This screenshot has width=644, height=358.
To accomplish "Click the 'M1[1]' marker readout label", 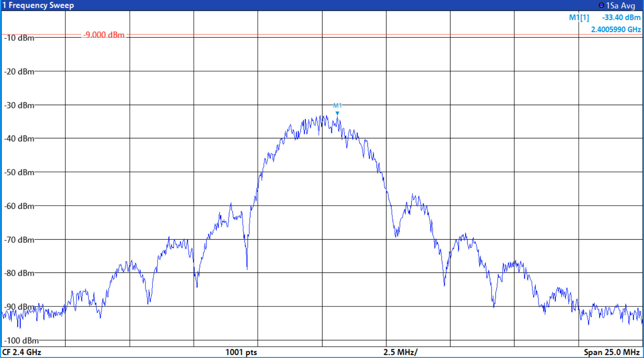I will pos(579,17).
